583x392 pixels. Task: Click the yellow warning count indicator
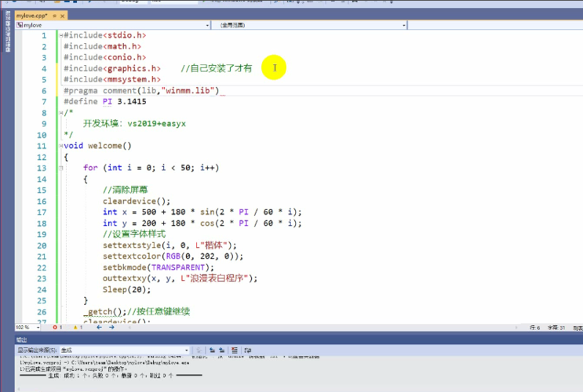pyautogui.click(x=78, y=328)
